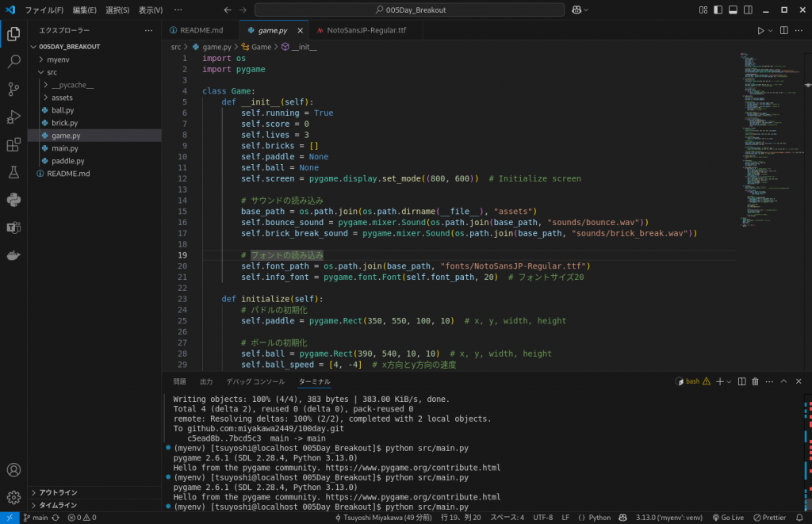Switch to the デバッグ コンソール tab
Viewport: 812px width, 524px height.
point(255,381)
